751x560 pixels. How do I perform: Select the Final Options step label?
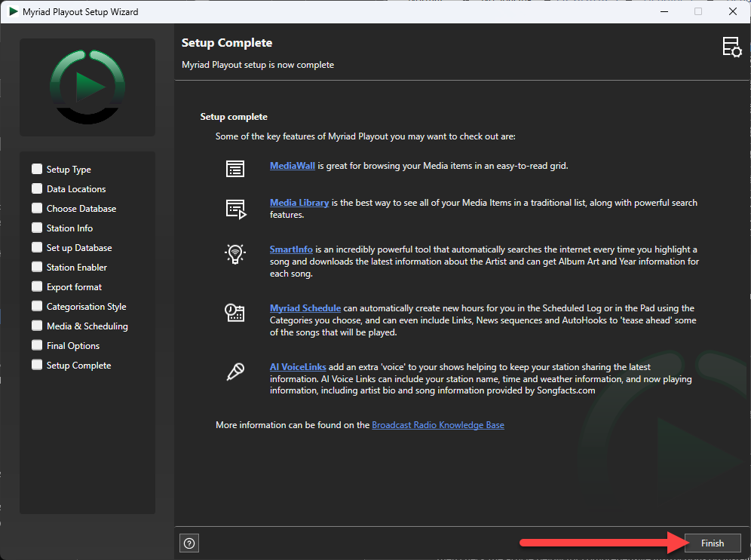coord(73,346)
